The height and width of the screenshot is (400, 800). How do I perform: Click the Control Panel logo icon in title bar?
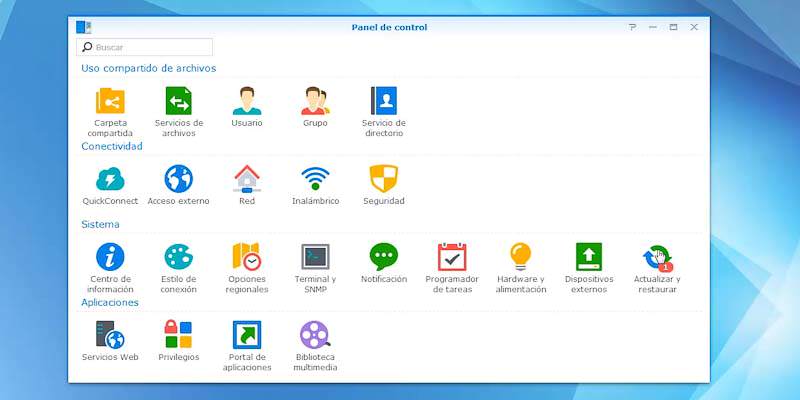[83, 27]
